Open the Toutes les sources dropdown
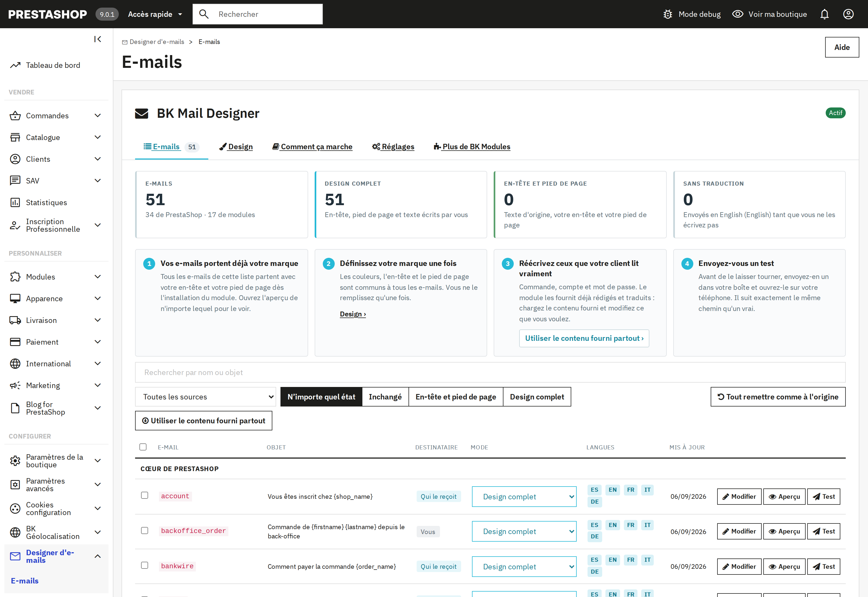This screenshot has height=597, width=868. (x=206, y=397)
